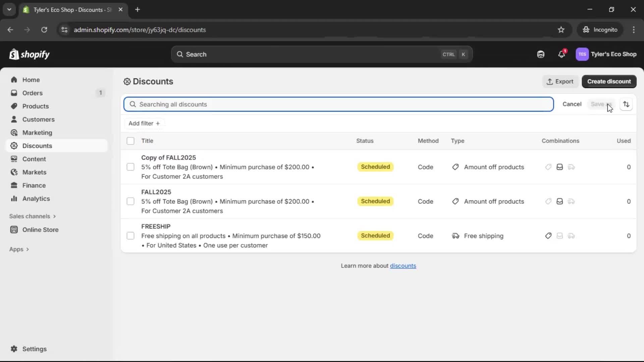Open the notifications bell
Image resolution: width=644 pixels, height=362 pixels.
(562, 54)
